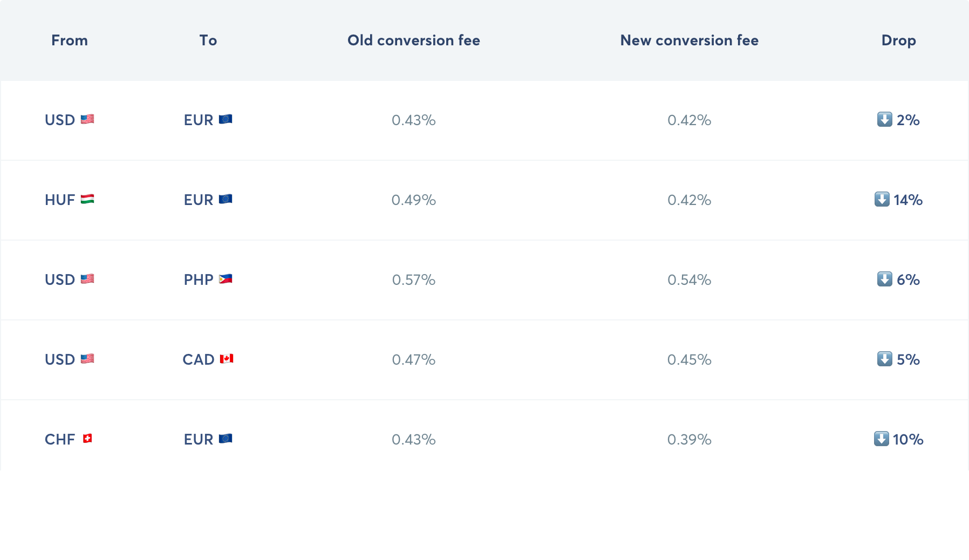Image resolution: width=969 pixels, height=560 pixels.
Task: Click the 0.39% new fee value
Action: click(690, 440)
